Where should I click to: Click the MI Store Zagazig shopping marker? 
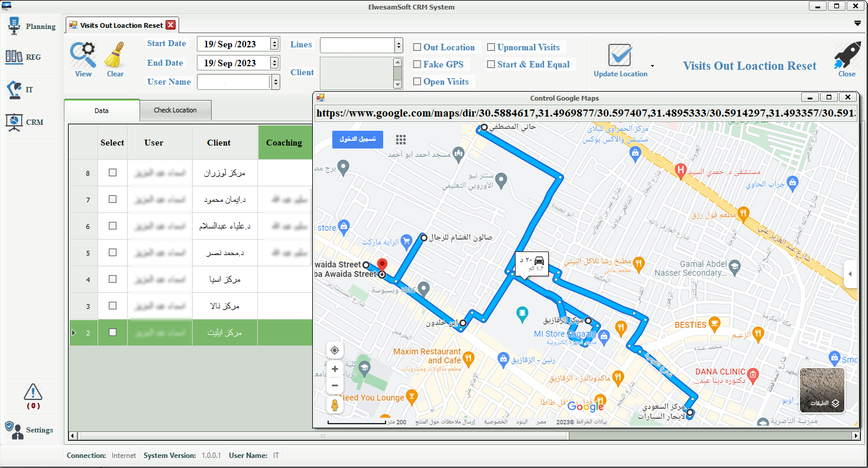(604, 336)
